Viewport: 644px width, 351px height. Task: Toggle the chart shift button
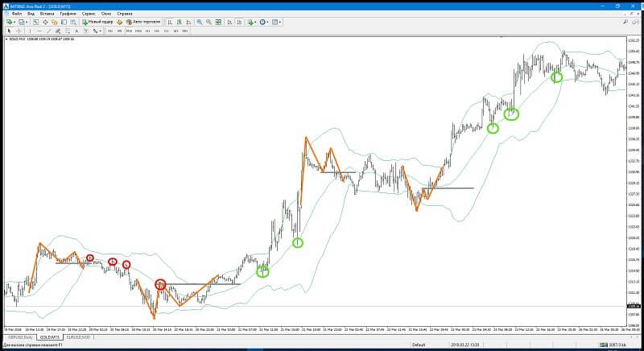(x=239, y=22)
